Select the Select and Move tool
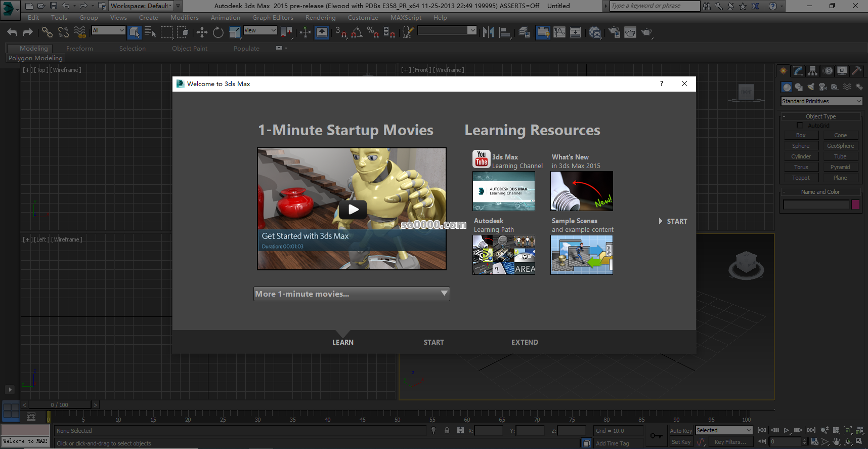868x449 pixels. click(x=202, y=32)
